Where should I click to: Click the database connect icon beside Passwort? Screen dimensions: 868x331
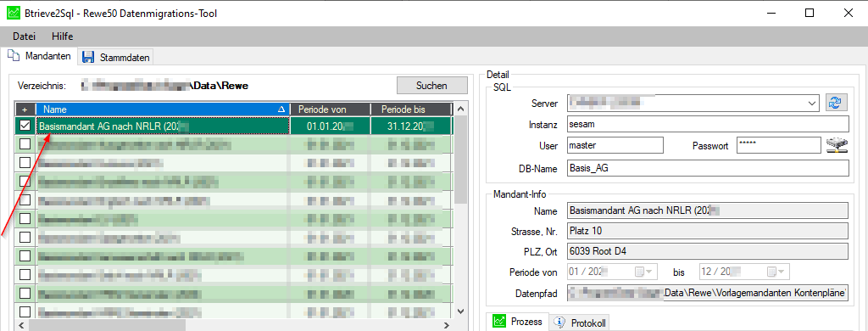837,145
